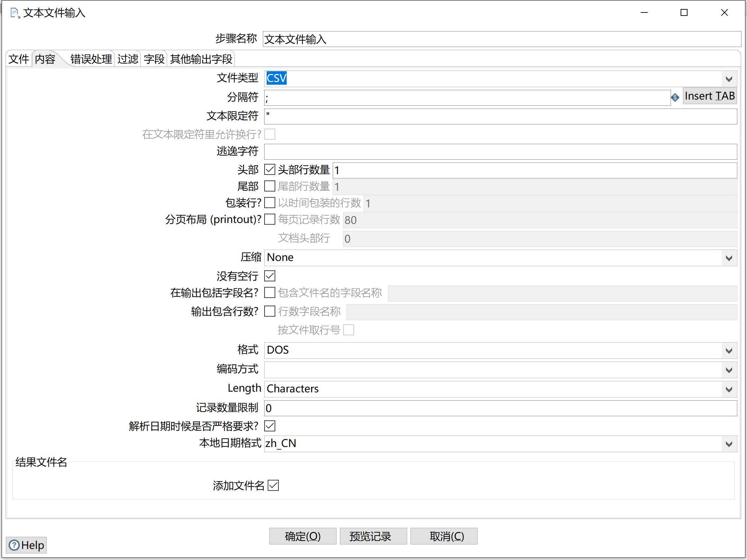Image resolution: width=747 pixels, height=560 pixels.
Task: Enable the 分页布局 (printout)? checkbox
Action: pyautogui.click(x=270, y=219)
